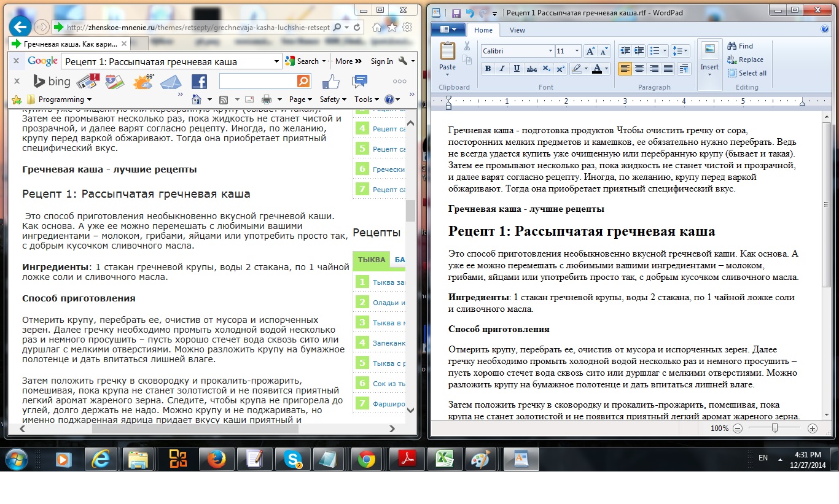This screenshot has width=839, height=504.
Task: Click the Replace button in WordPad
Action: (745, 60)
